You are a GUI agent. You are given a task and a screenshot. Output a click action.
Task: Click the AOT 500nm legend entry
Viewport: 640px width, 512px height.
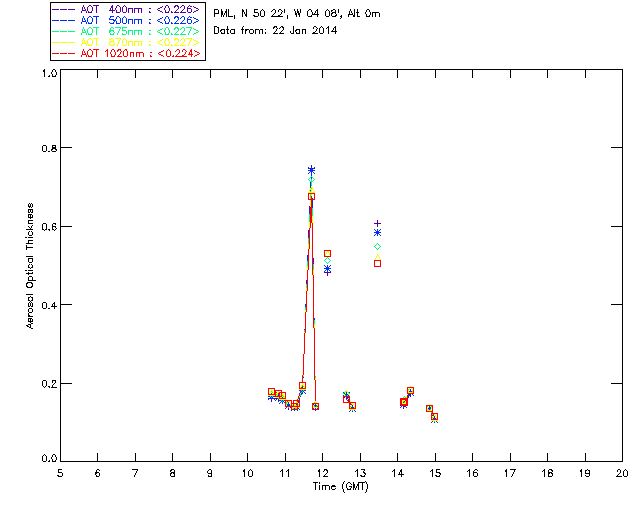(126, 20)
